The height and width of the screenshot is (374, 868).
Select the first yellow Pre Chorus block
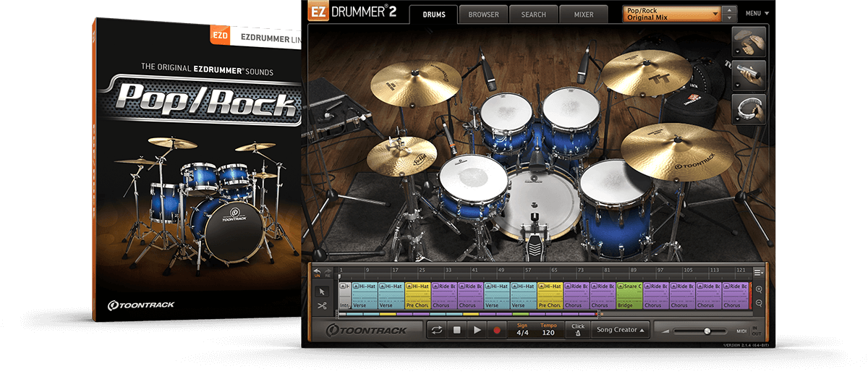[417, 296]
